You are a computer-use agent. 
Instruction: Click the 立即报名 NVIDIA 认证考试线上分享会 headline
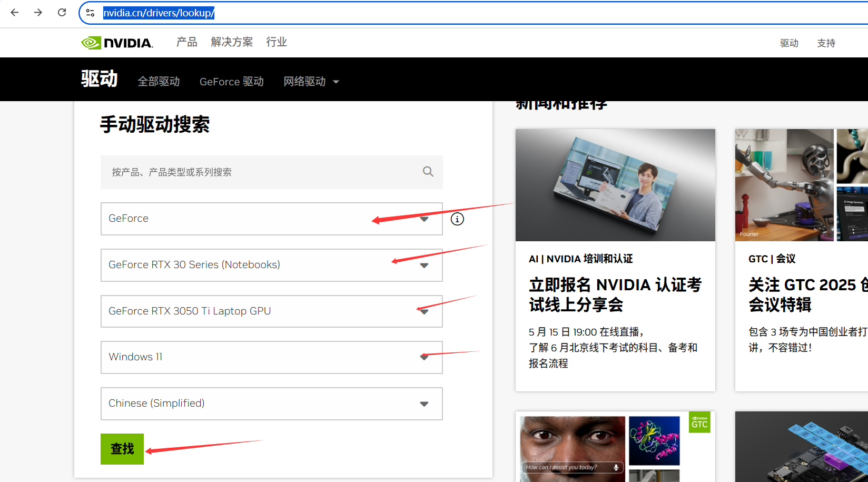[615, 294]
